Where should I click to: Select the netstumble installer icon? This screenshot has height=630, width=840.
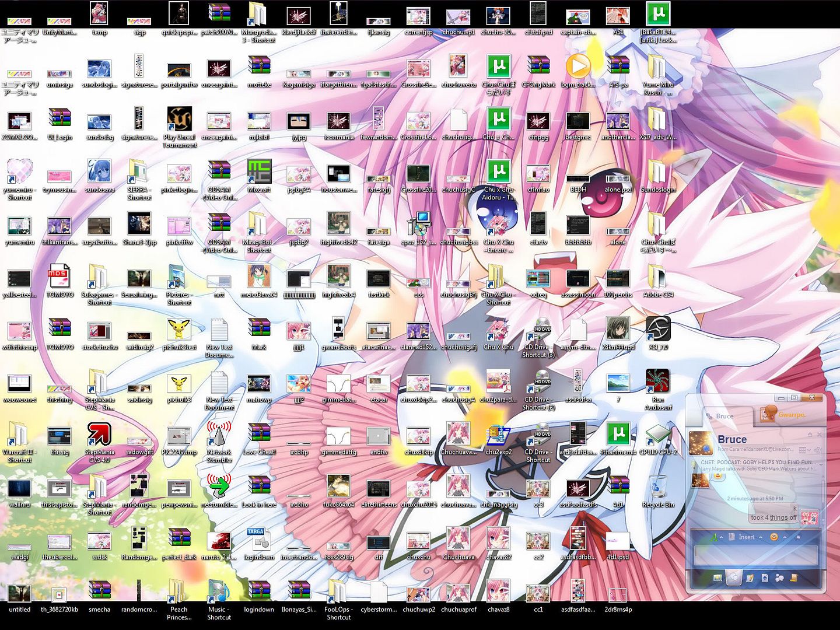coord(219,487)
